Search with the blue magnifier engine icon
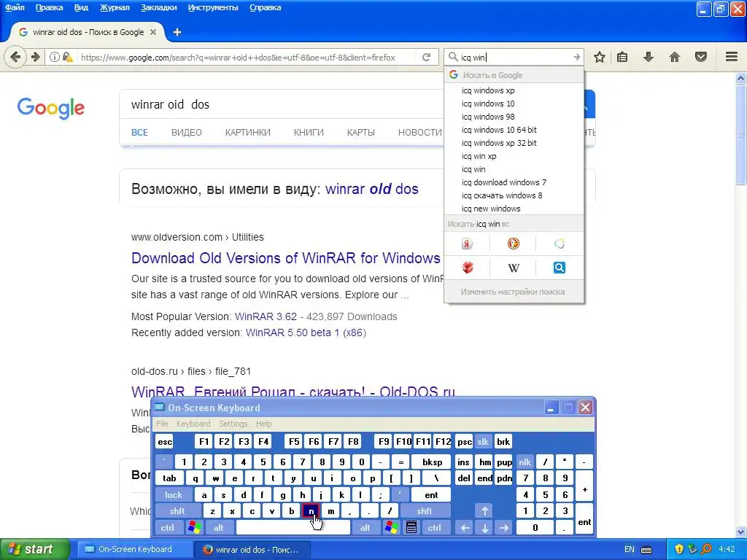747x560 pixels. [x=560, y=268]
